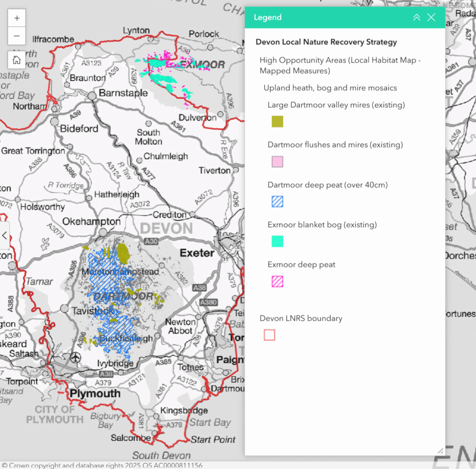Image resolution: width=476 pixels, height=469 pixels.
Task: Click the zoom out minus button
Action: [17, 36]
